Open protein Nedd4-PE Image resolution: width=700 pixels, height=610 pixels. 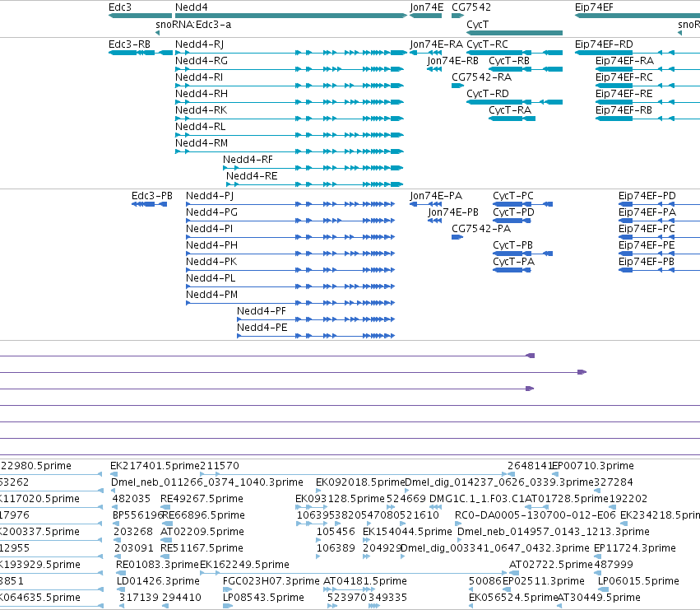pyautogui.click(x=262, y=328)
